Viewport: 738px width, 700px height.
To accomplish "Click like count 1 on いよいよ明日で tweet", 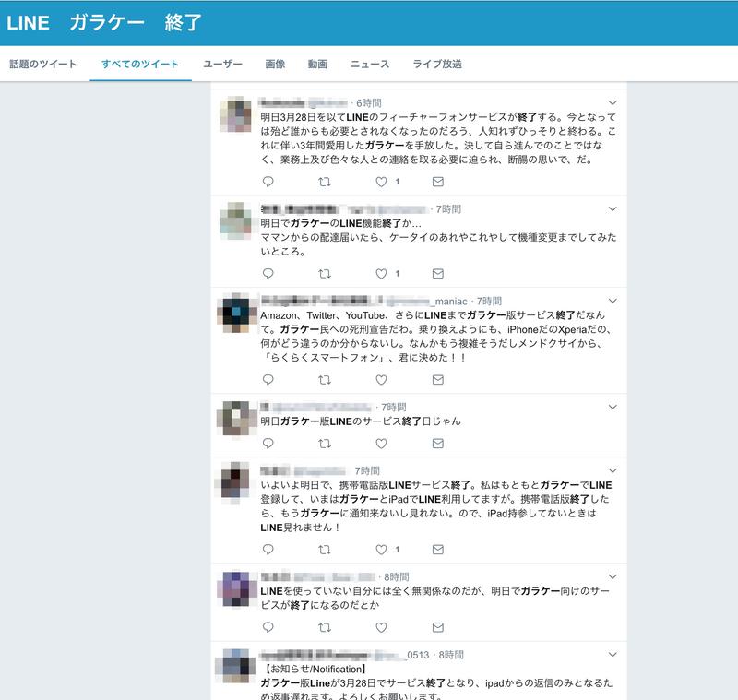I will click(x=398, y=549).
